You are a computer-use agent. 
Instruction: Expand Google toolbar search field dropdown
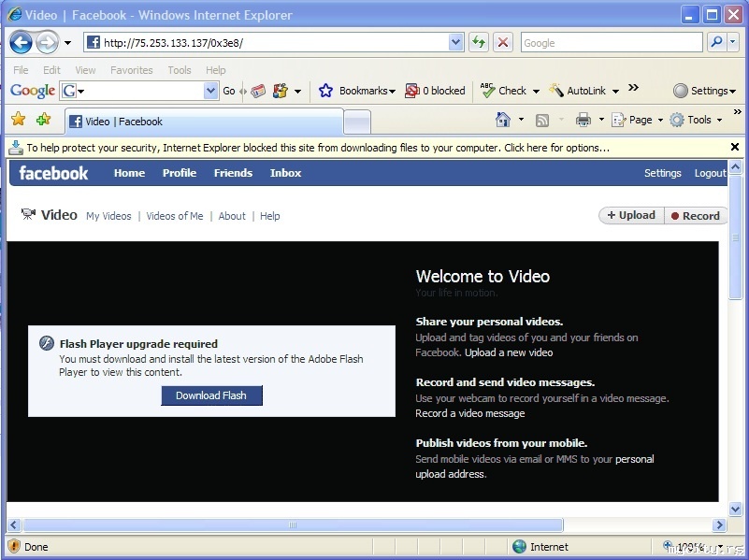pos(210,91)
